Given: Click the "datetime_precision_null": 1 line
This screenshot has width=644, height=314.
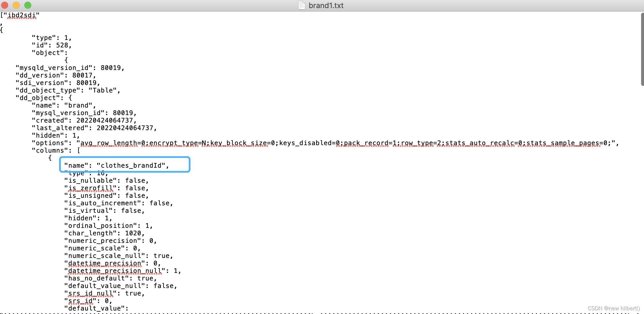Looking at the screenshot, I should pos(122,271).
